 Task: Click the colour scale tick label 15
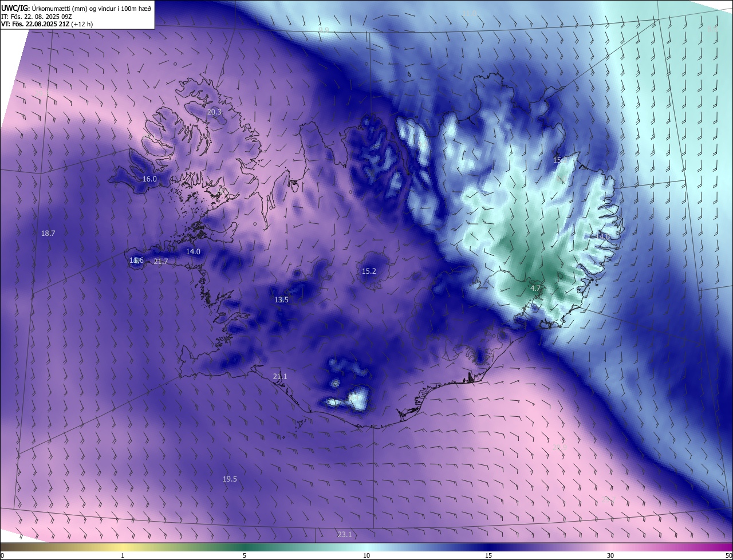[488, 555]
